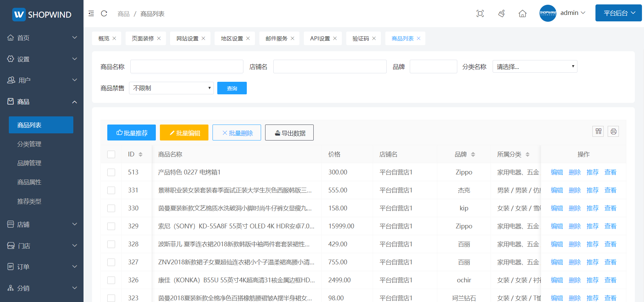
Task: Click 查看 for product 329
Action: pyautogui.click(x=610, y=226)
